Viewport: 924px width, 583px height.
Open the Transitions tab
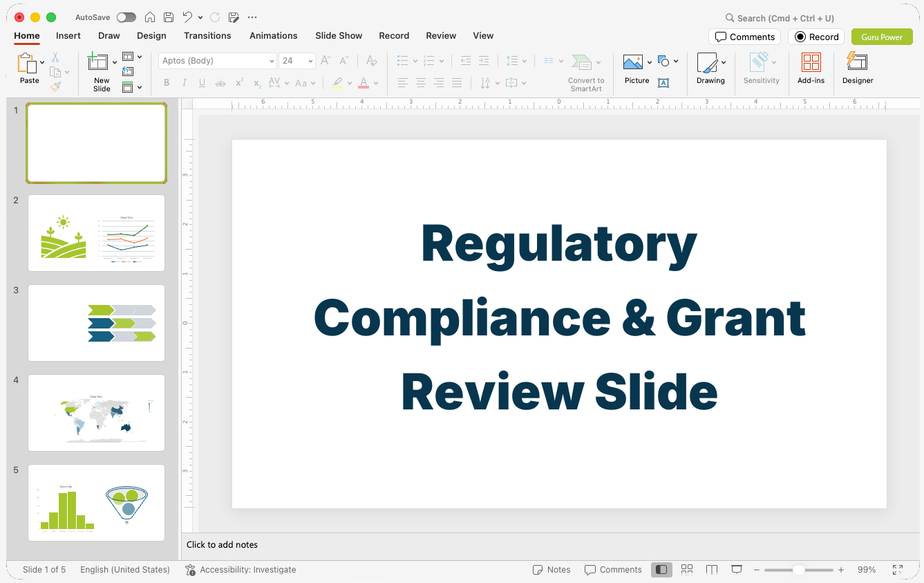pos(207,36)
